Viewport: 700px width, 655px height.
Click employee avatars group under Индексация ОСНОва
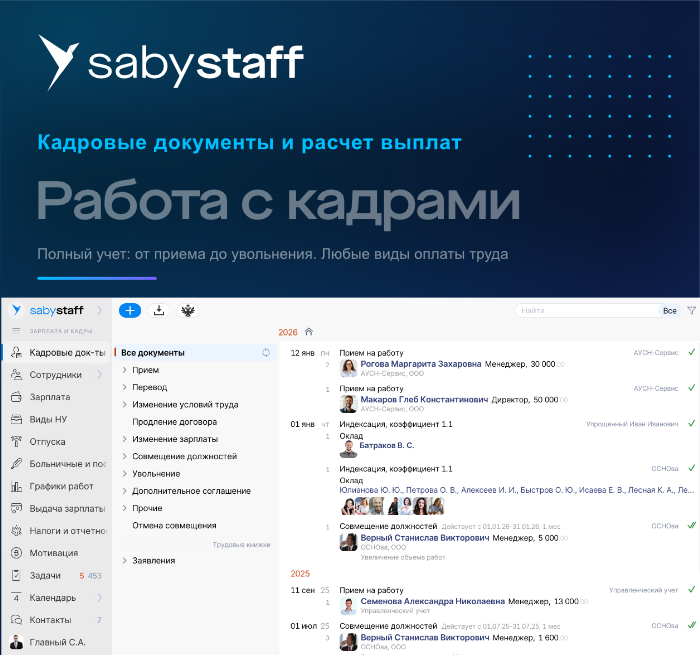pyautogui.click(x=392, y=506)
